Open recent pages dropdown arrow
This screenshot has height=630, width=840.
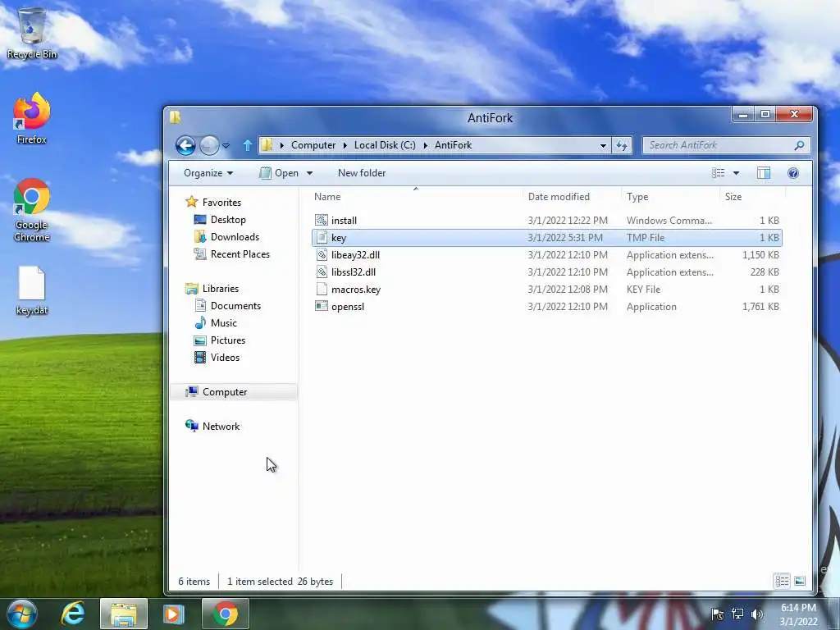[226, 146]
